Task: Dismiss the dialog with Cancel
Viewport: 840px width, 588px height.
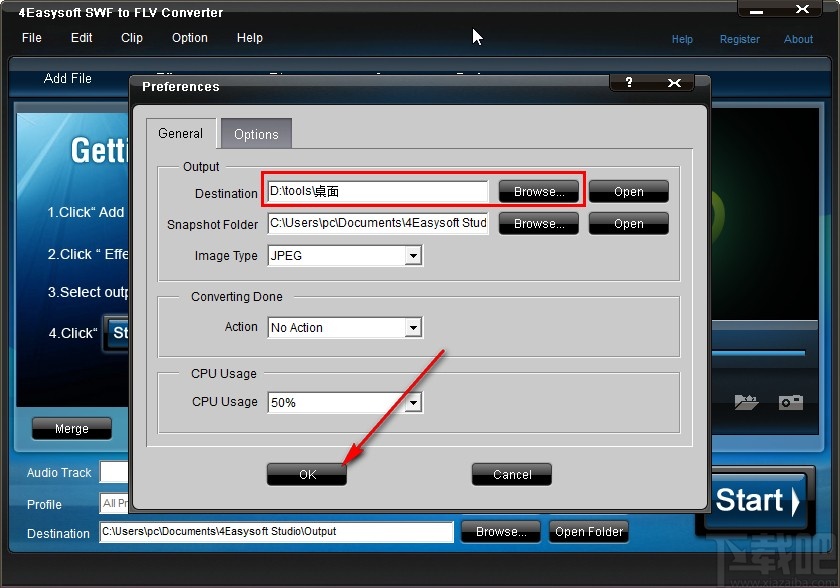Action: click(x=511, y=474)
